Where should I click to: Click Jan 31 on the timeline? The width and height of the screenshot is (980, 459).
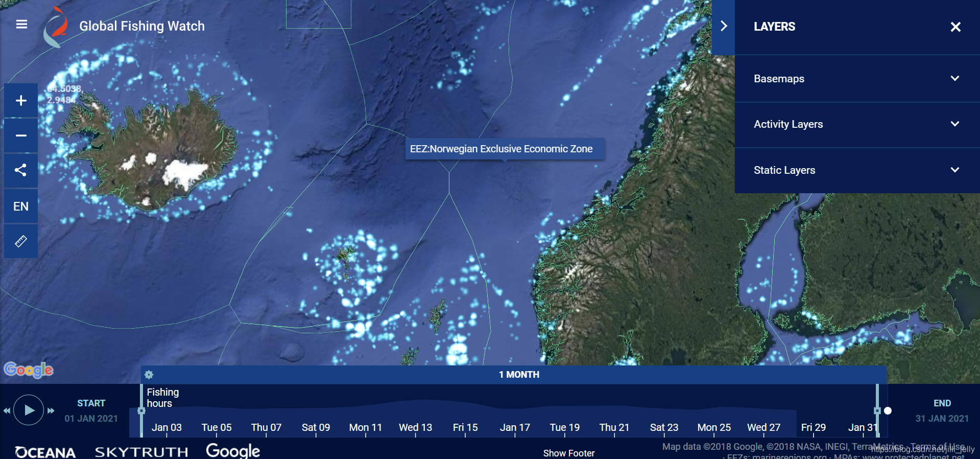pyautogui.click(x=863, y=427)
